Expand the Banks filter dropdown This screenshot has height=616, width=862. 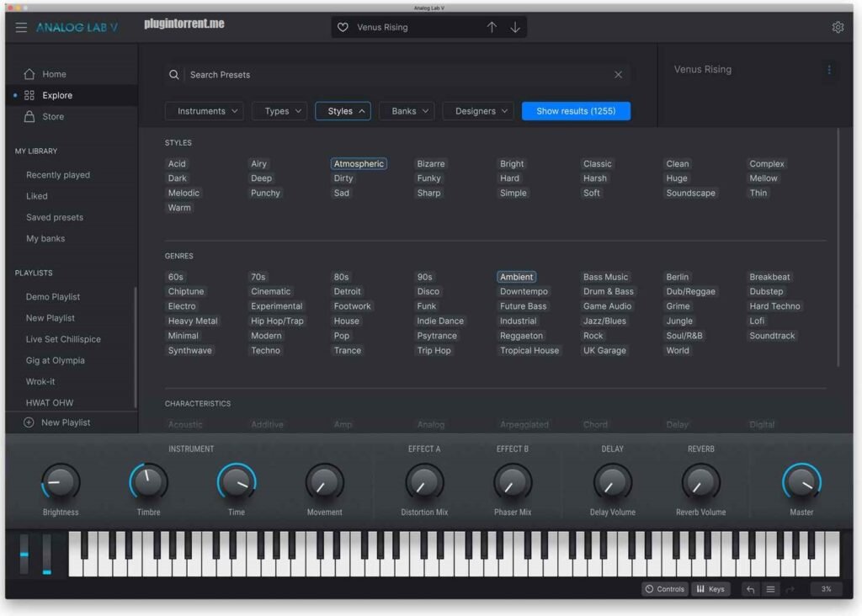tap(407, 111)
